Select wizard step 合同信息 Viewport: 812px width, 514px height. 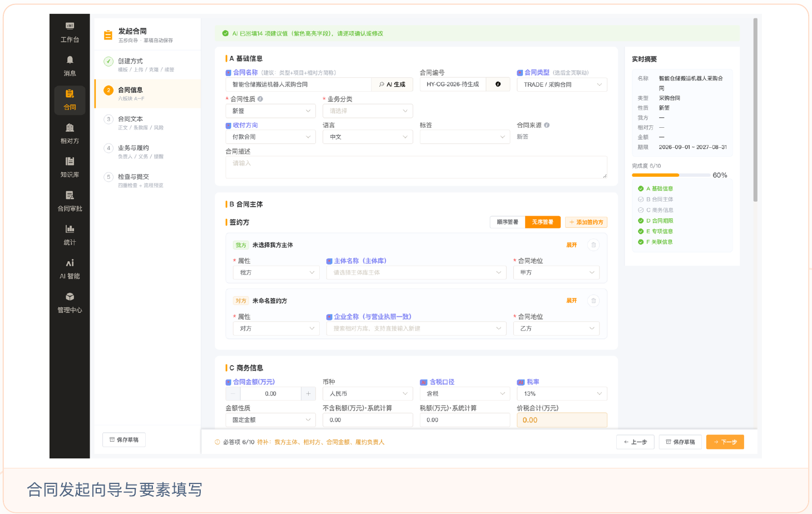(147, 93)
